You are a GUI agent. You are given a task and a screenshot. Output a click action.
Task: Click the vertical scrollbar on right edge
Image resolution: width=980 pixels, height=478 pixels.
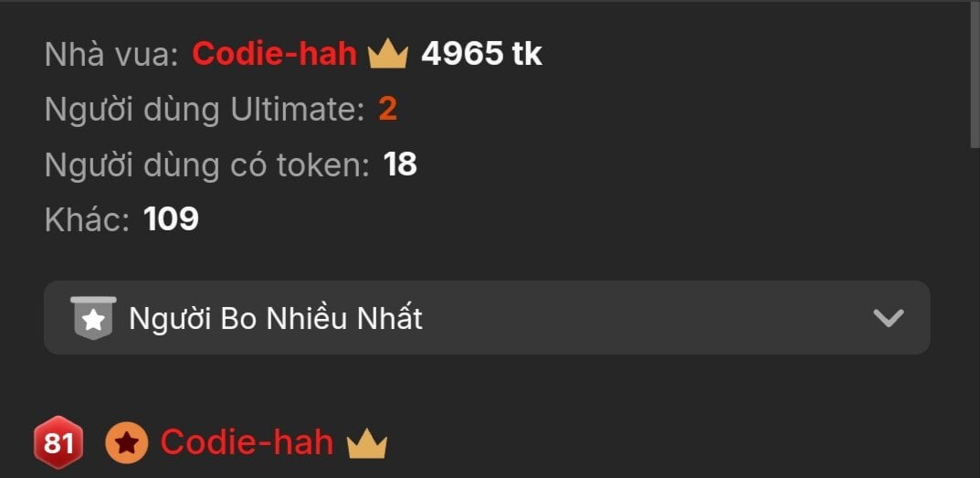coord(975,75)
